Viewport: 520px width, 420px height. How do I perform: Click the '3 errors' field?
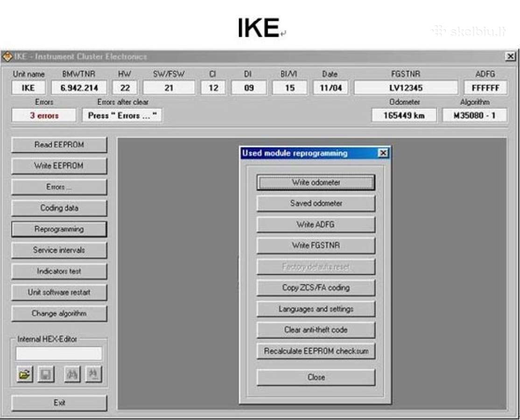tap(44, 115)
